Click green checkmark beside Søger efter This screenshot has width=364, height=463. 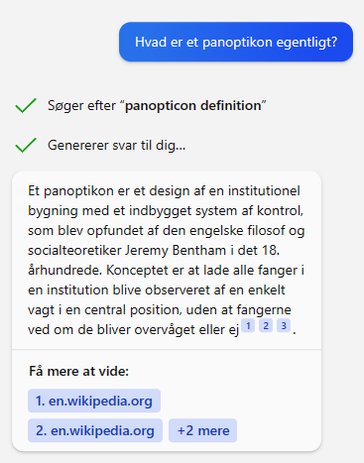tap(26, 106)
